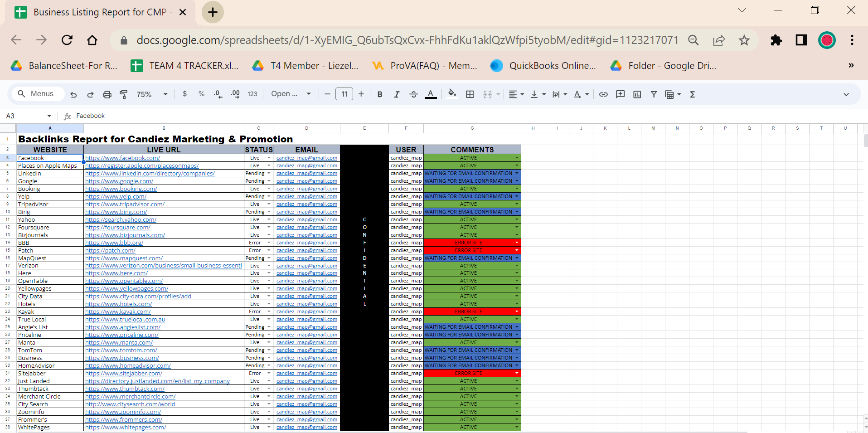Open the Chrome profile avatar

827,40
